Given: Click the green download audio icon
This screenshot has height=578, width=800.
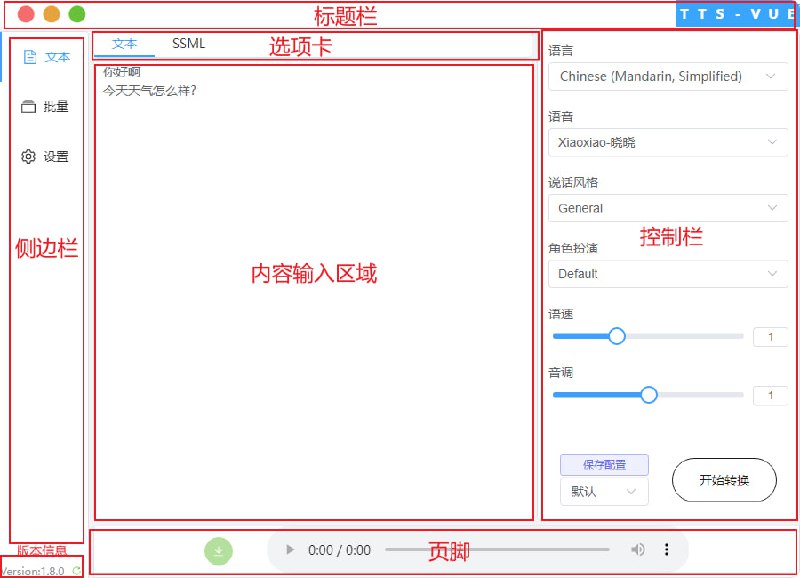Looking at the screenshot, I should coord(218,550).
